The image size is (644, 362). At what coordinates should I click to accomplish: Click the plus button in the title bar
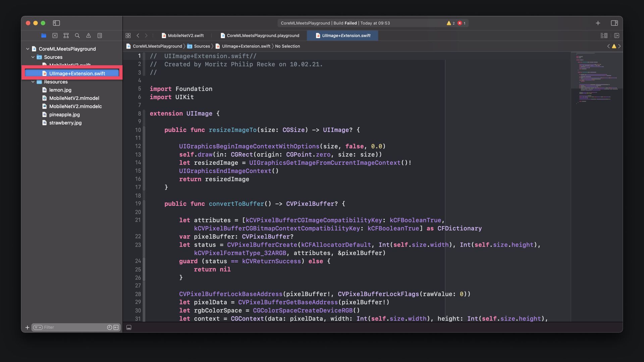click(598, 23)
